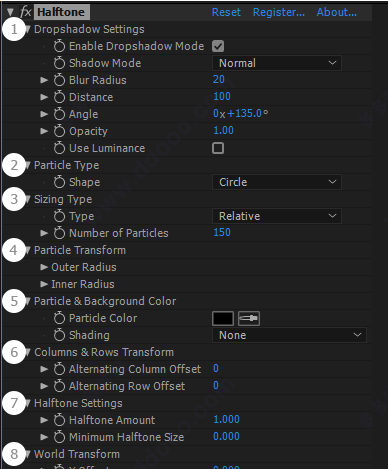This screenshot has width=388, height=469.
Task: Activate the Angle stopwatch
Action: click(x=59, y=114)
